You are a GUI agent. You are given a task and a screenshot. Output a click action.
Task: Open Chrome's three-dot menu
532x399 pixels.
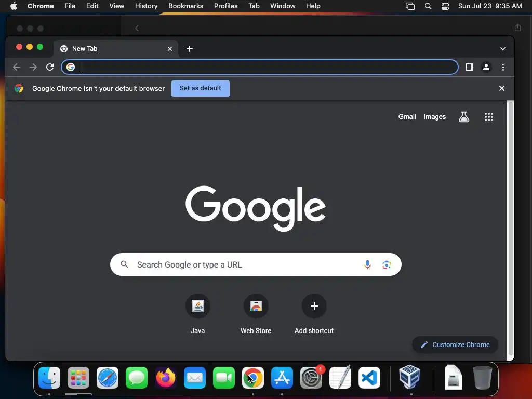point(503,67)
